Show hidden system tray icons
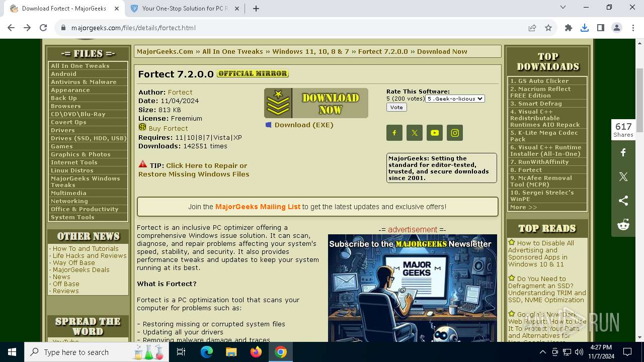The image size is (644, 362). [542, 352]
